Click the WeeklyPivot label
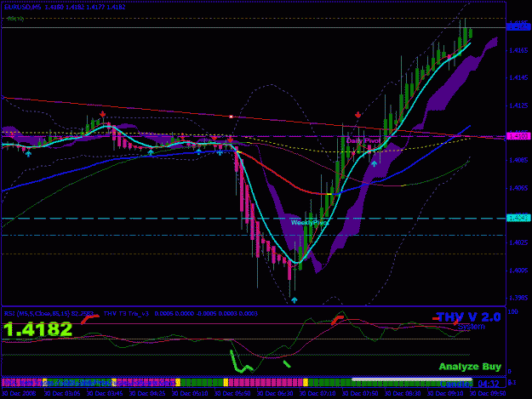The image size is (532, 399). pyautogui.click(x=310, y=223)
